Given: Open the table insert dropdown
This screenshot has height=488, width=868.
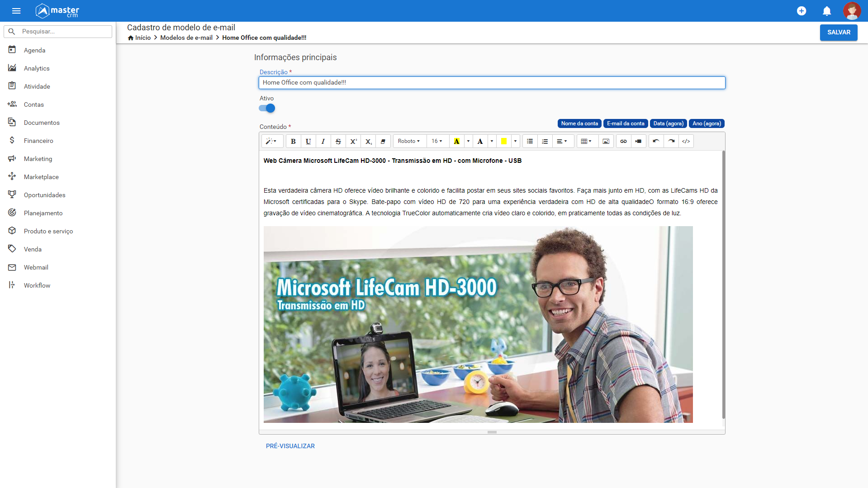Looking at the screenshot, I should [x=587, y=141].
